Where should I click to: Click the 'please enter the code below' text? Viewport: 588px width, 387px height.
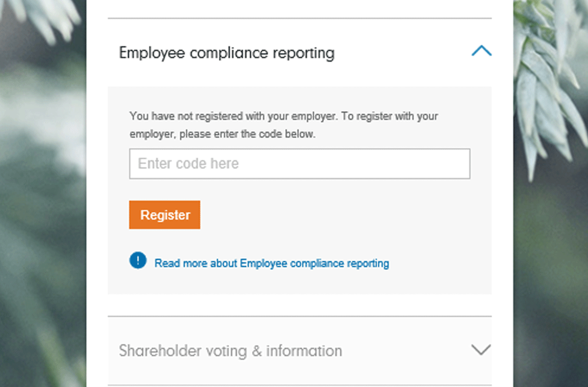247,134
